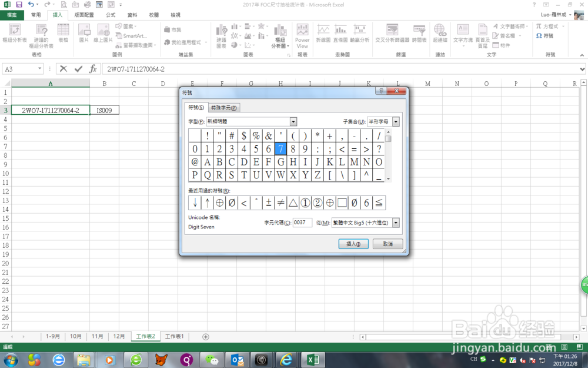Open the Formulas ribbon tab

click(x=111, y=15)
